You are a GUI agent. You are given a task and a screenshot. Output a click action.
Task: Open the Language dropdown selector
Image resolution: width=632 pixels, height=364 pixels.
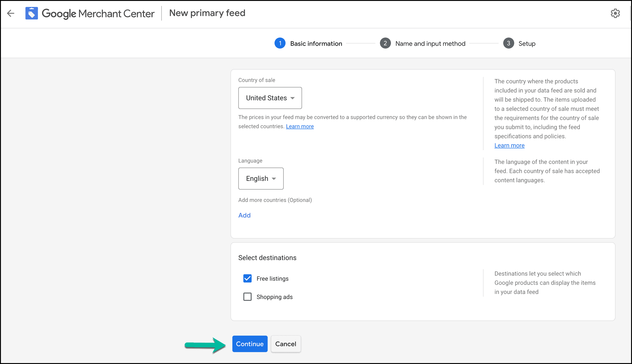click(261, 178)
